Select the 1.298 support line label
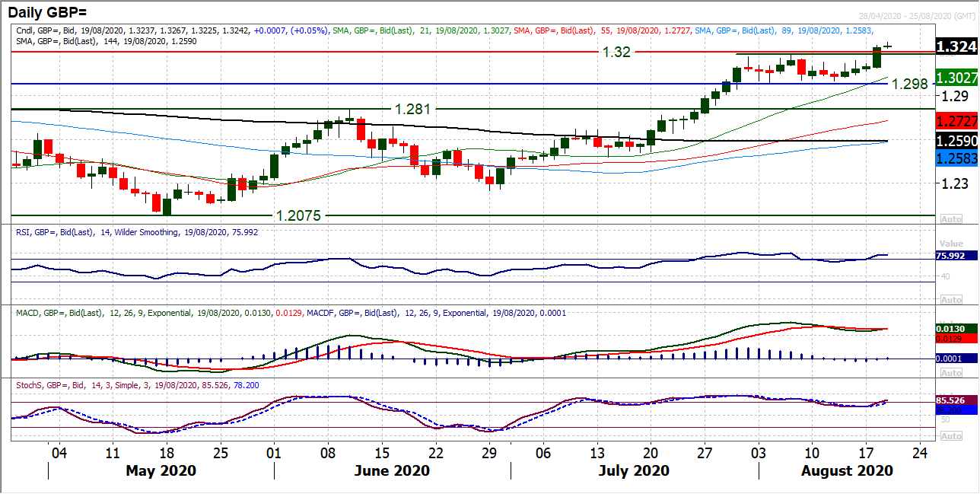 coord(909,84)
